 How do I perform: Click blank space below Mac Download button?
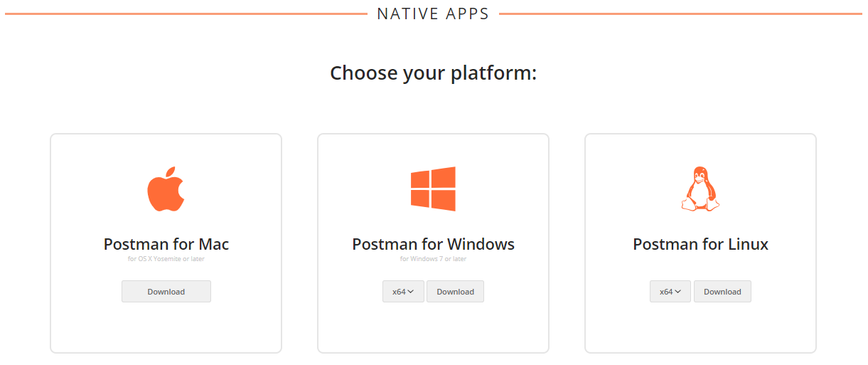[x=166, y=327]
